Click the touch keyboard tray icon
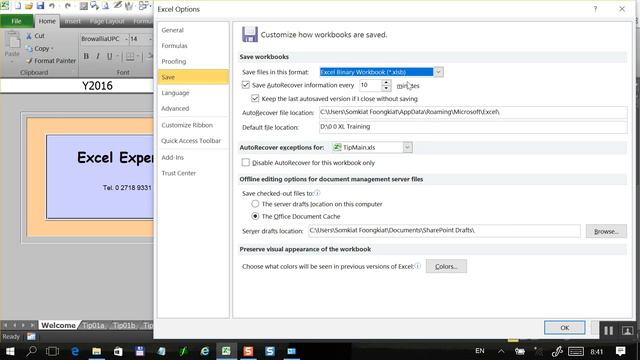 [576, 351]
